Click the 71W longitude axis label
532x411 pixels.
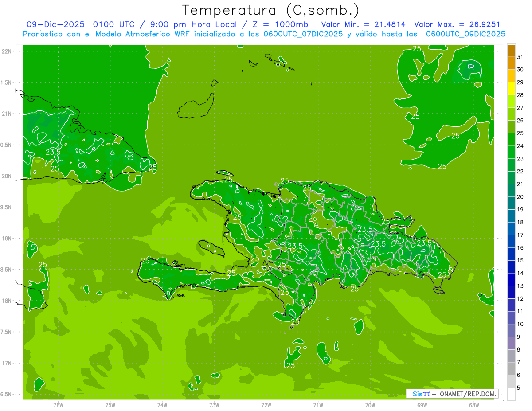(318, 405)
